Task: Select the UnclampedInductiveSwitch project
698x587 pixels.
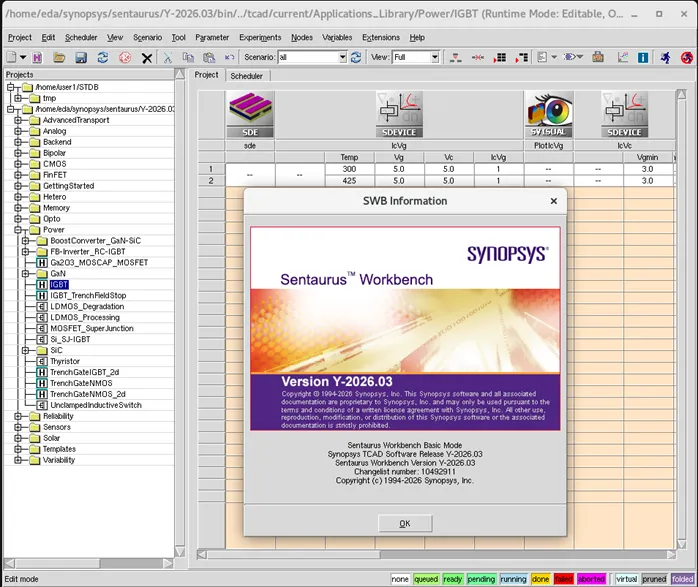Action: (x=96, y=405)
